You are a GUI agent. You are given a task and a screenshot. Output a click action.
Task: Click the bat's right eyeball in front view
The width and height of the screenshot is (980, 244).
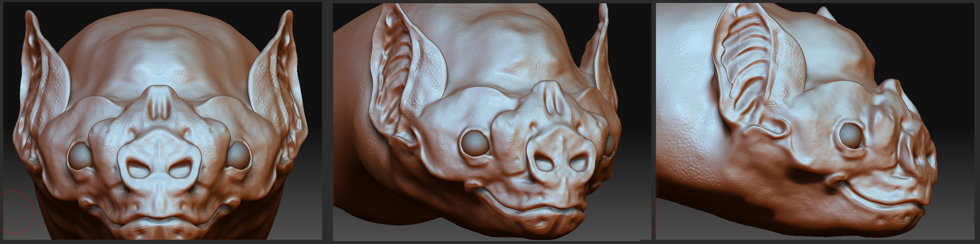[x=239, y=155]
